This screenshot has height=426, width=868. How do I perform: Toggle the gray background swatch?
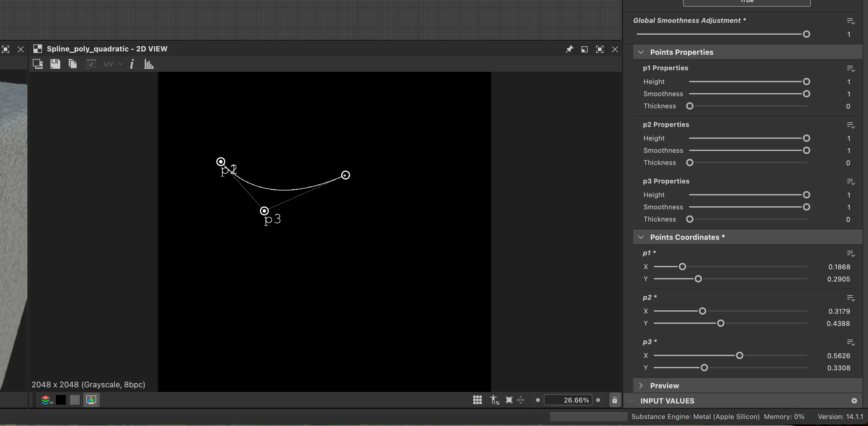pos(75,400)
